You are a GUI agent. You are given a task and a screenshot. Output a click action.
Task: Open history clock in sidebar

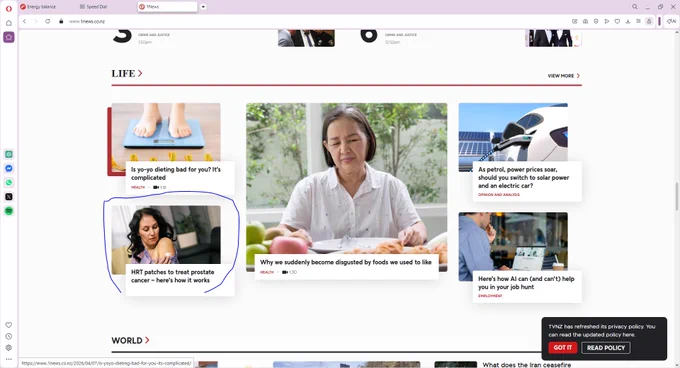pos(9,336)
